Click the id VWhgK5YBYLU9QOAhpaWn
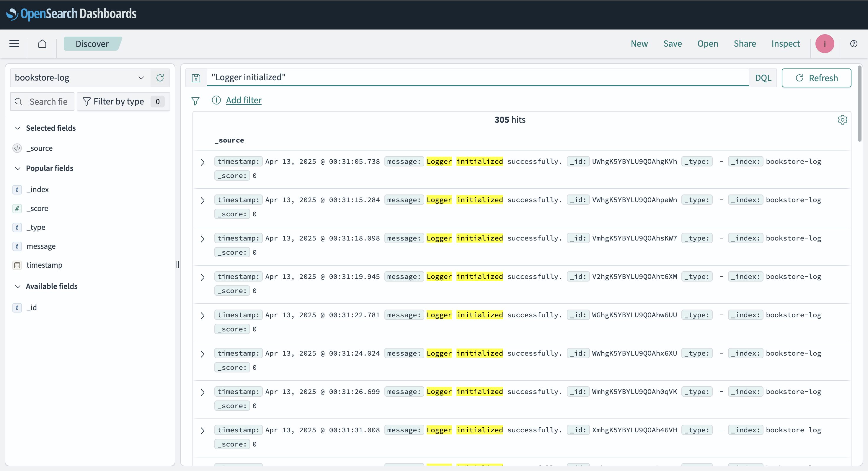 pos(634,200)
